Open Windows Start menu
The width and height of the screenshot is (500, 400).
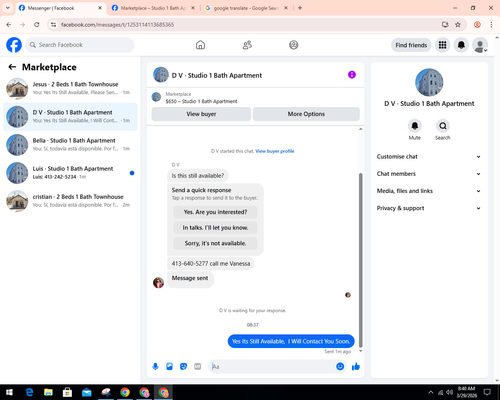(x=9, y=392)
